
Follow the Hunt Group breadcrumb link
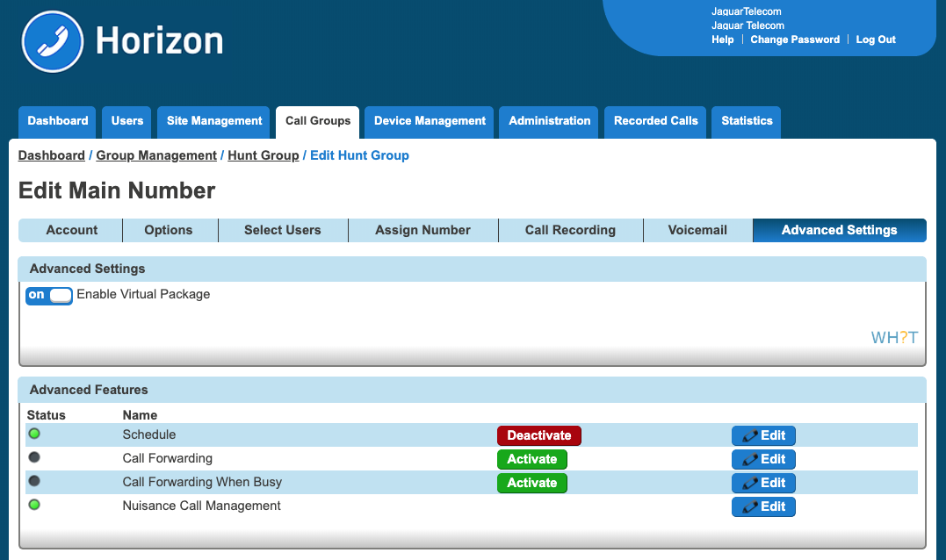click(x=263, y=155)
